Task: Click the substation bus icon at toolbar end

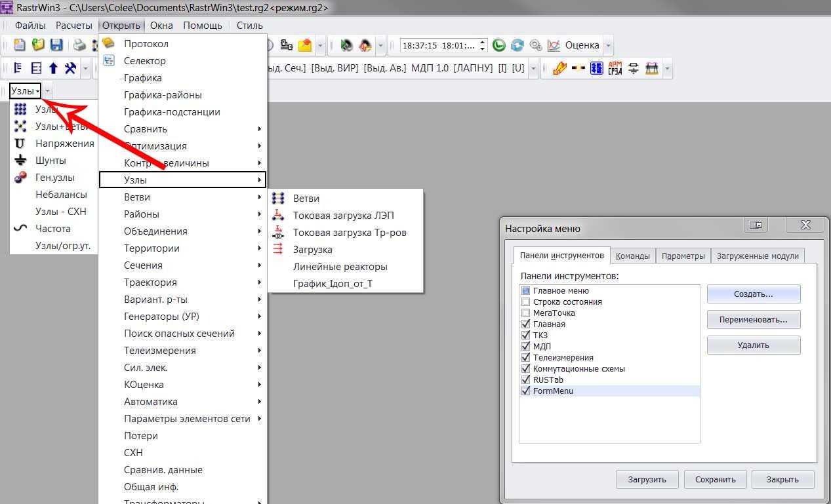Action: [652, 68]
